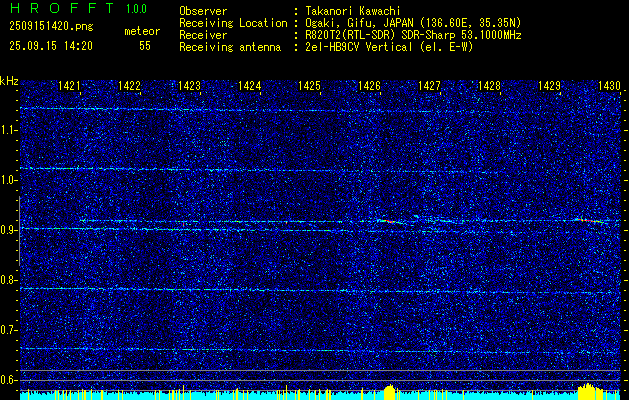Viewport: 629px width, 400px height.
Task: Click the 1.1 kHz axis label
Action: 8,130
